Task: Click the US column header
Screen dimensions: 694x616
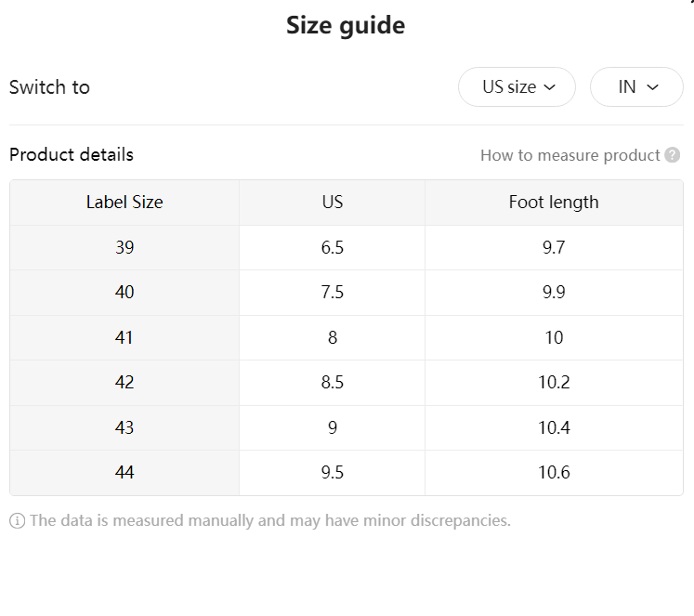Action: [x=332, y=203]
